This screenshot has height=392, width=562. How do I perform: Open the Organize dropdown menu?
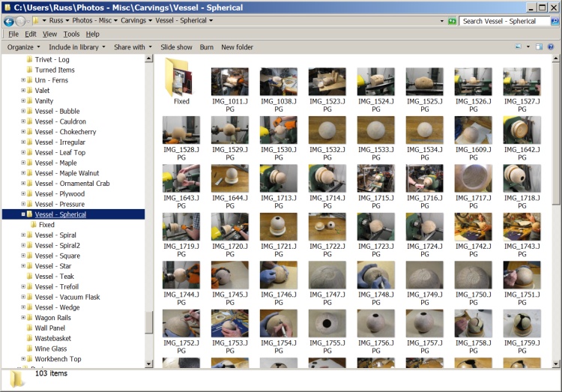(23, 47)
